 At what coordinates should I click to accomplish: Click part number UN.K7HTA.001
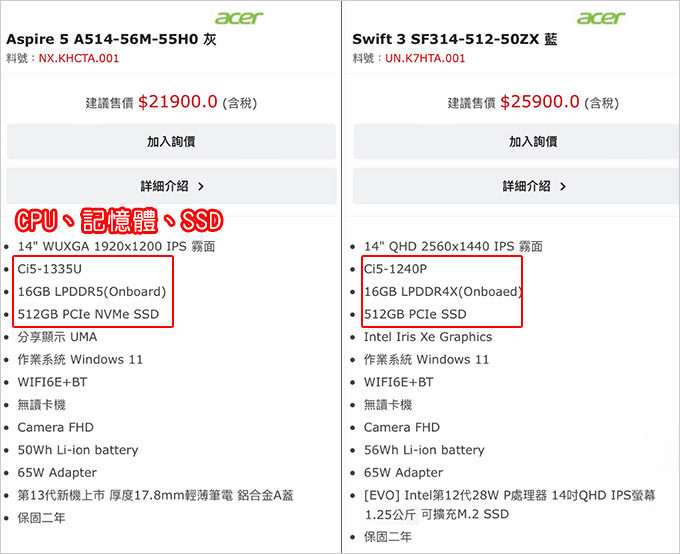coord(425,58)
